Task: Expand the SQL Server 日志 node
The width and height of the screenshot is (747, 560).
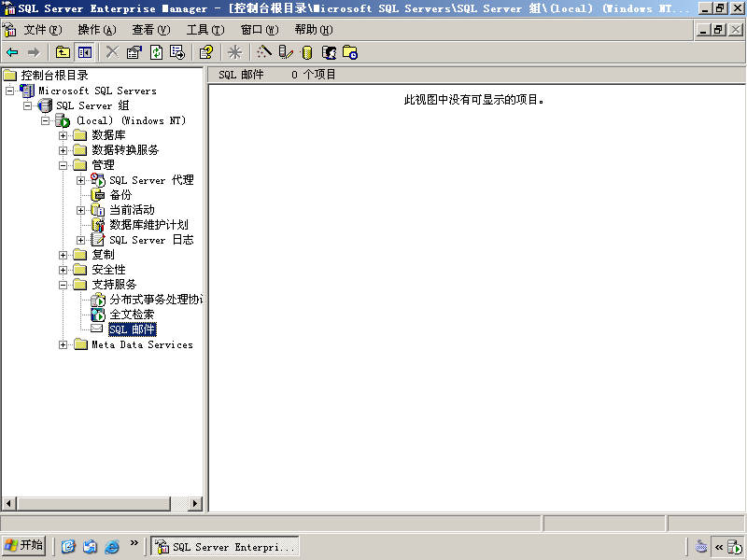Action: [x=81, y=240]
